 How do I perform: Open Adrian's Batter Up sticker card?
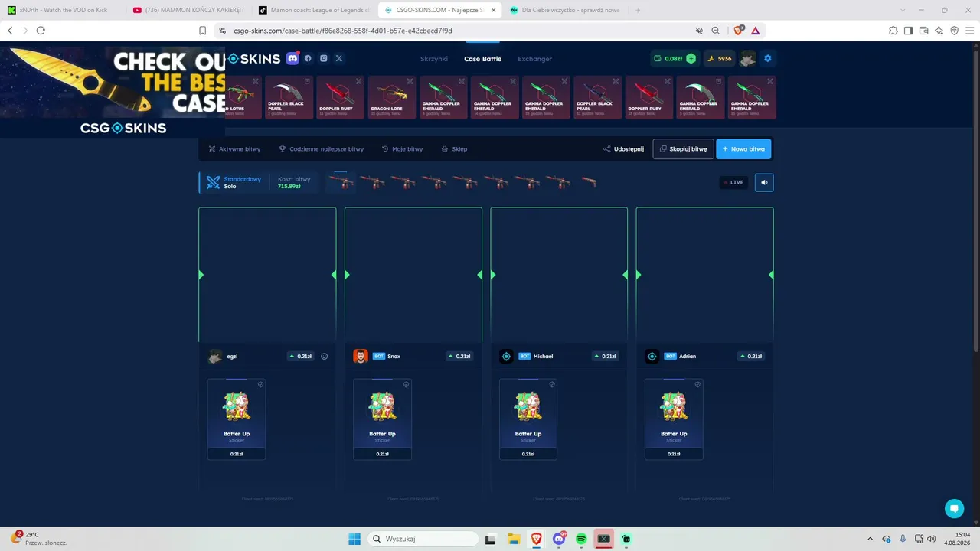coord(674,419)
